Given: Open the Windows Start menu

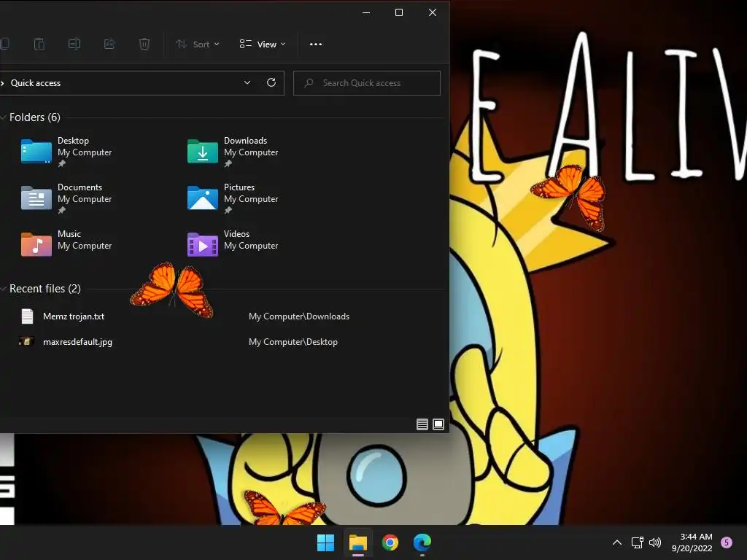Looking at the screenshot, I should point(326,542).
